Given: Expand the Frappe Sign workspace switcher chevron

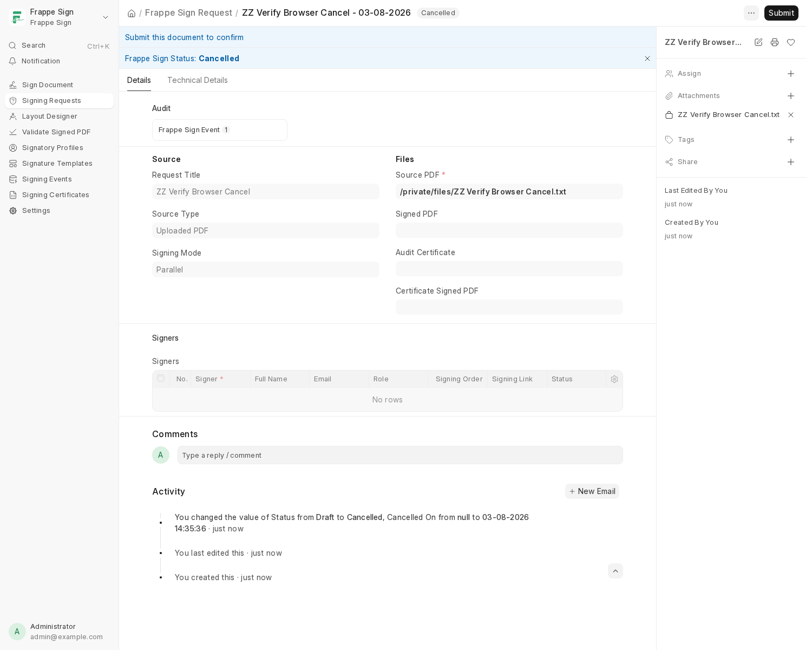Looking at the screenshot, I should click(x=106, y=17).
